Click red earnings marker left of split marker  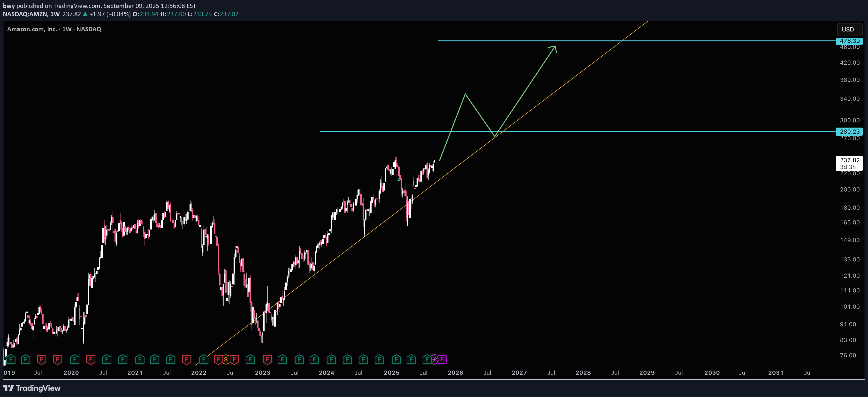point(218,359)
